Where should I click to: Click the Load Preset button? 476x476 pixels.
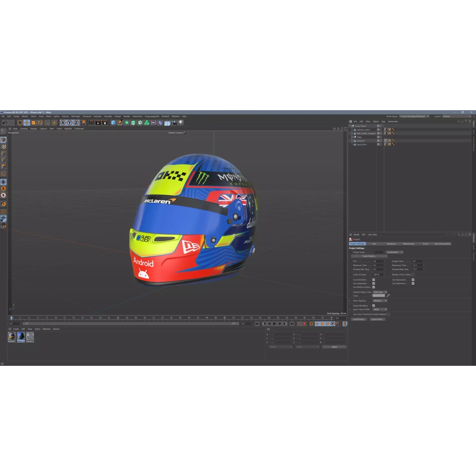click(359, 320)
